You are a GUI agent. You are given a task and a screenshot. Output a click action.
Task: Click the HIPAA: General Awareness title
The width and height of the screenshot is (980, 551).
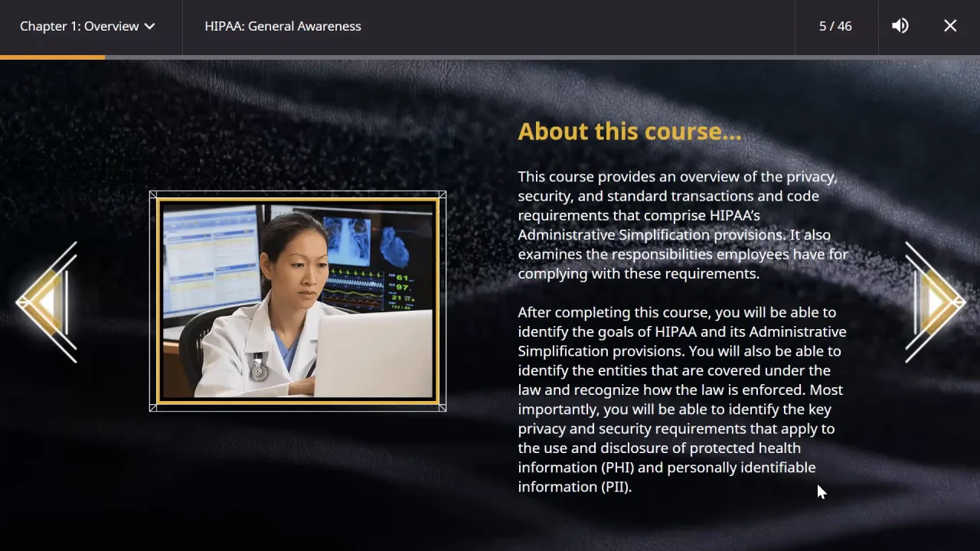coord(283,26)
